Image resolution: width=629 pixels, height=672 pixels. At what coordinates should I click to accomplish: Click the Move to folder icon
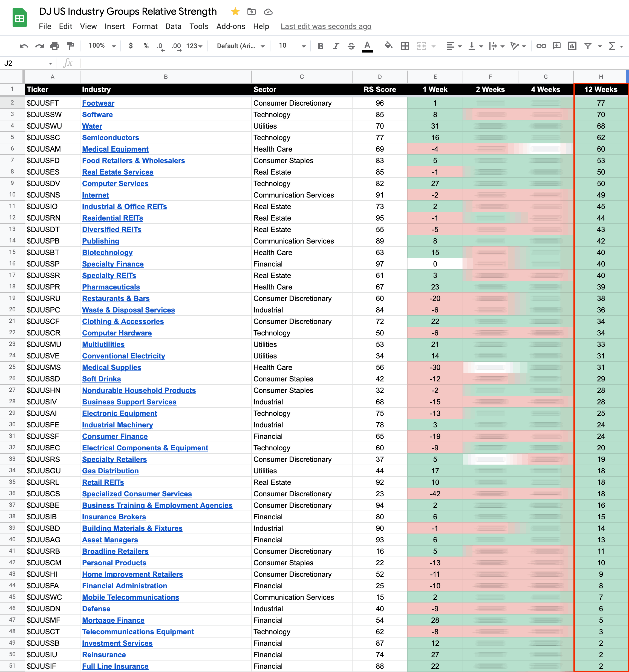(x=252, y=12)
